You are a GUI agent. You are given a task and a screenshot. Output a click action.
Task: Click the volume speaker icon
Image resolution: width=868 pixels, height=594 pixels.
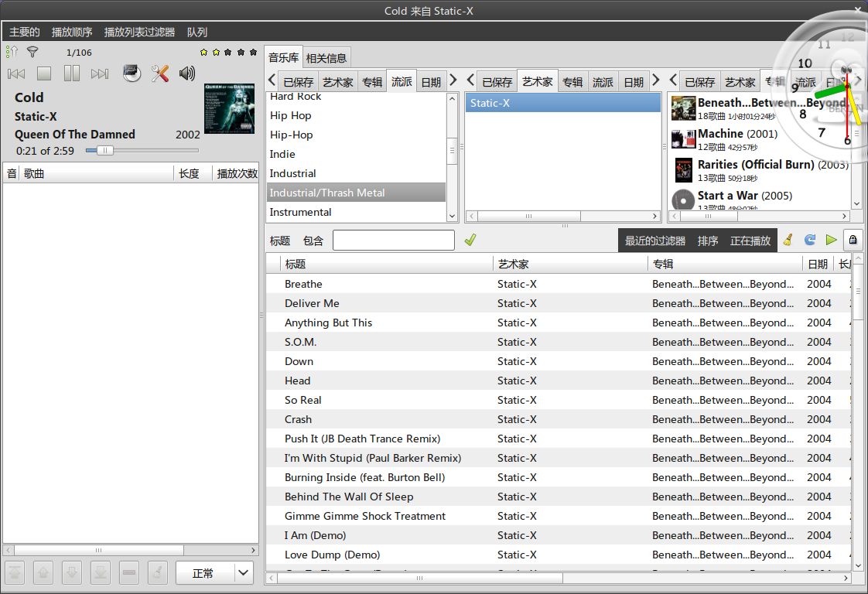tap(187, 73)
